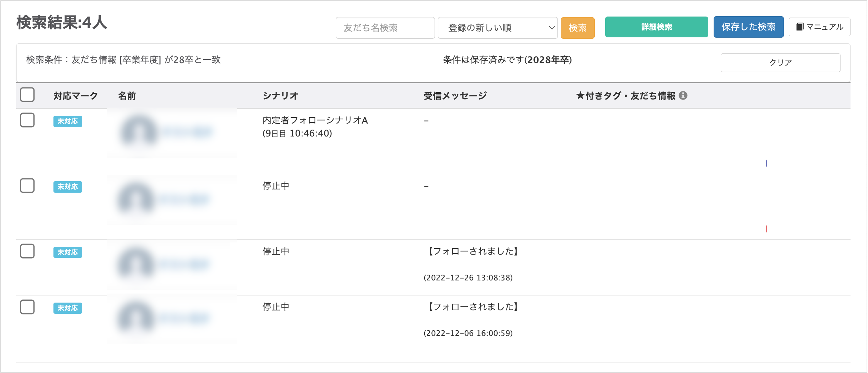
Task: Click the fourth row's 未対応 badge
Action: 67,308
